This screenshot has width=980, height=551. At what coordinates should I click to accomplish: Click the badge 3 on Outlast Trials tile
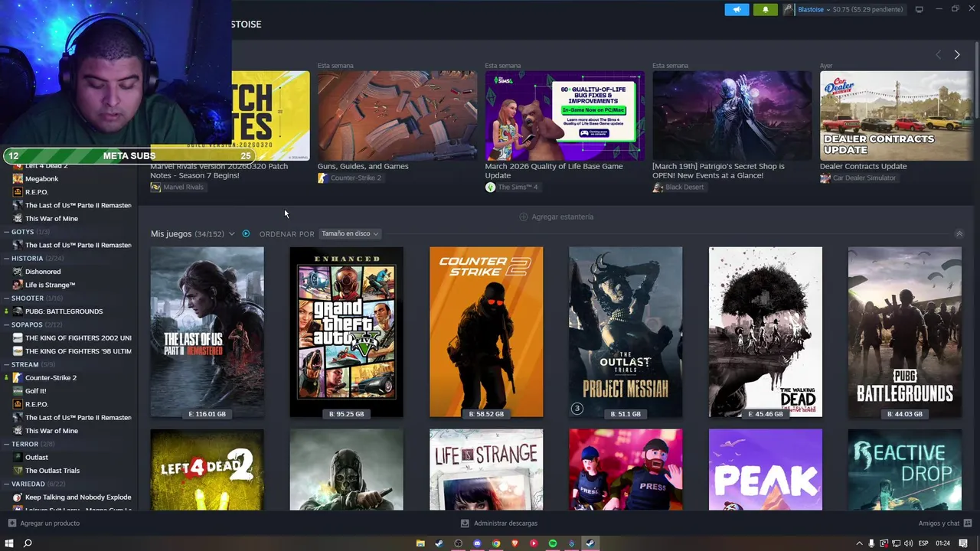point(577,409)
